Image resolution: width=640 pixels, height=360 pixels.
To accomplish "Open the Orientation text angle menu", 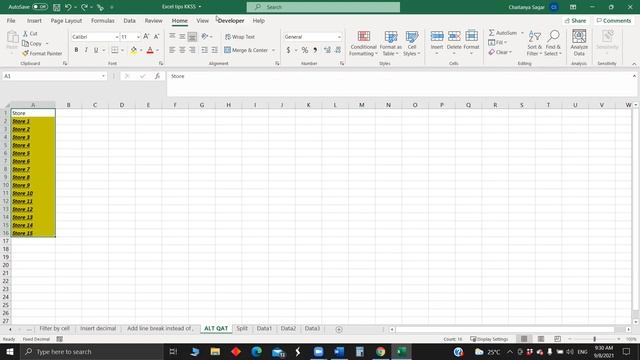I will pyautogui.click(x=207, y=36).
